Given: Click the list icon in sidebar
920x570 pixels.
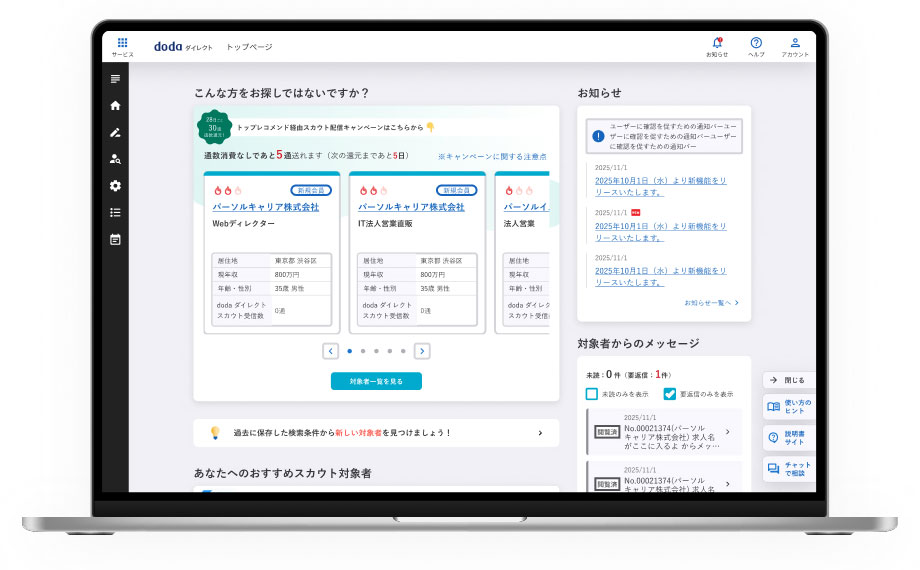Looking at the screenshot, I should click(x=115, y=212).
